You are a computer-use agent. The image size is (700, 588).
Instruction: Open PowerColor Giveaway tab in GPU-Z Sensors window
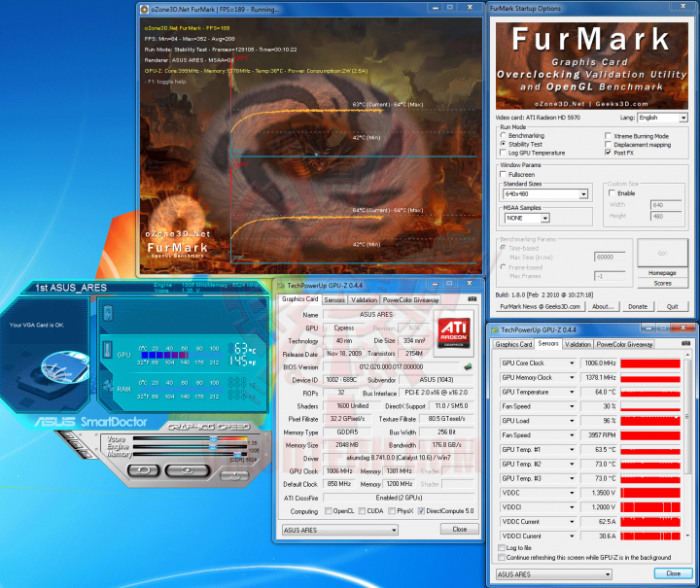[624, 344]
